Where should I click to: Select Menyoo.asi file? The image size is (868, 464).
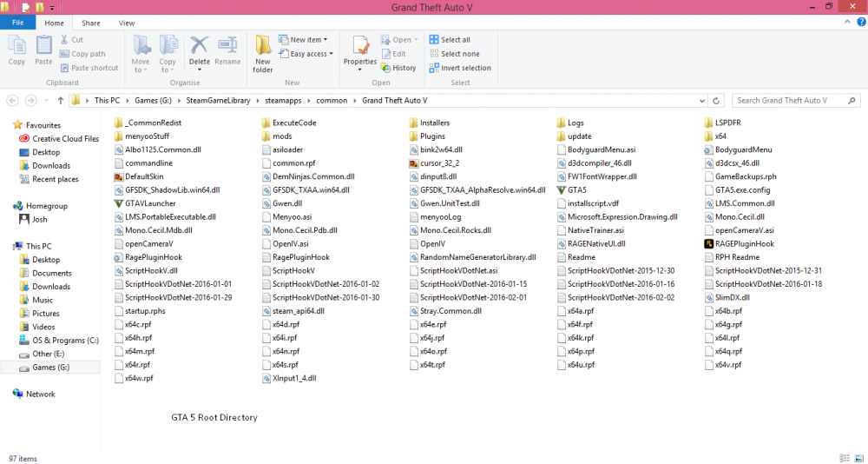(287, 216)
